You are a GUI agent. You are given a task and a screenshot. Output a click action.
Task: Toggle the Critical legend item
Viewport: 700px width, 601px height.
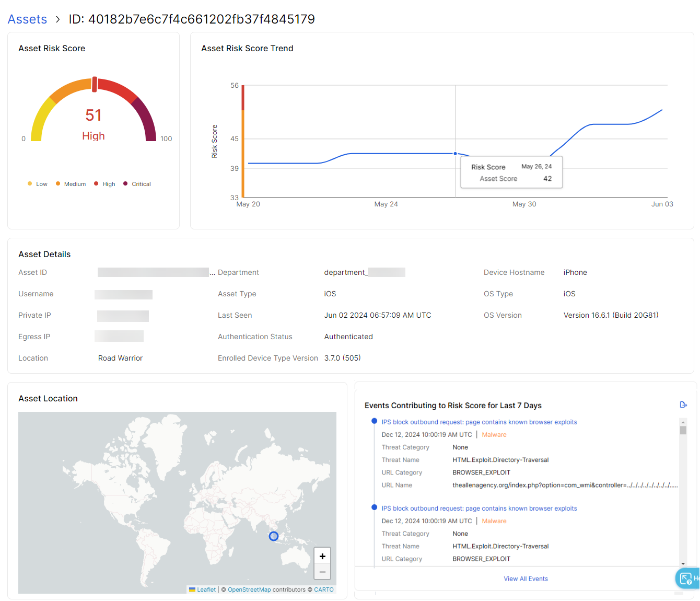click(137, 184)
